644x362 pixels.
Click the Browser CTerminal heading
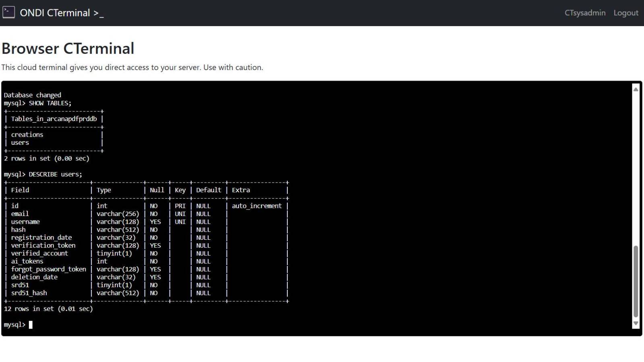point(68,49)
